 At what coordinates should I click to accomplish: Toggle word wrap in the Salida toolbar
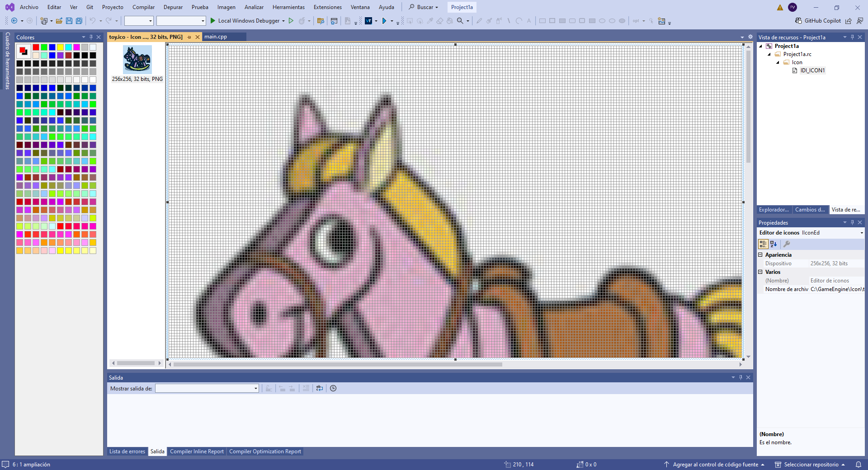pyautogui.click(x=320, y=388)
